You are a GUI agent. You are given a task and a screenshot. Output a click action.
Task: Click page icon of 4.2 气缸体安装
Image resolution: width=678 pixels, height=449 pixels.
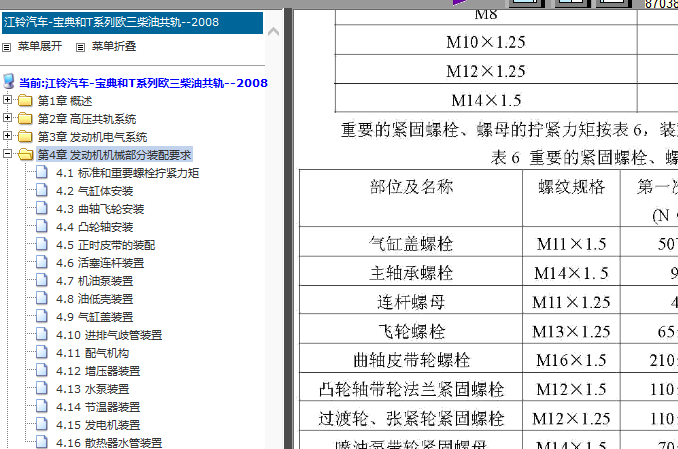pos(42,190)
